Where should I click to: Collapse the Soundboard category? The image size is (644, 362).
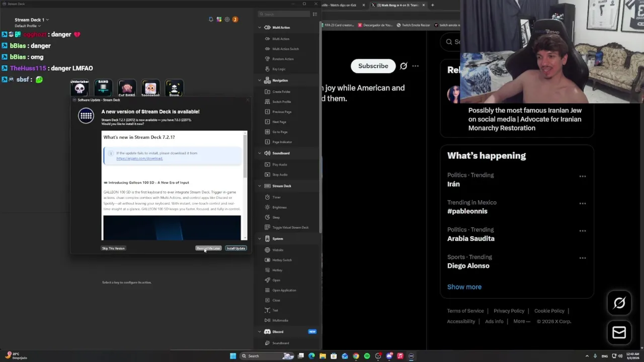click(260, 153)
